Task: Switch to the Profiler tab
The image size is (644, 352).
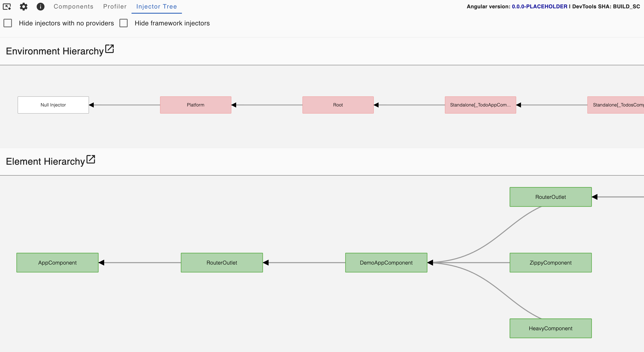Action: tap(115, 6)
